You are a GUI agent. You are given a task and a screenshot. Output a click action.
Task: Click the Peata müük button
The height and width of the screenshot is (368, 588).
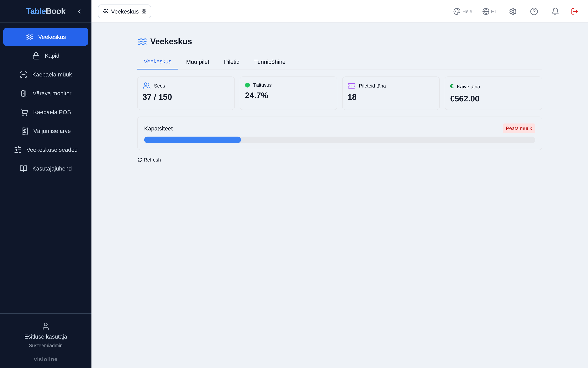519,128
